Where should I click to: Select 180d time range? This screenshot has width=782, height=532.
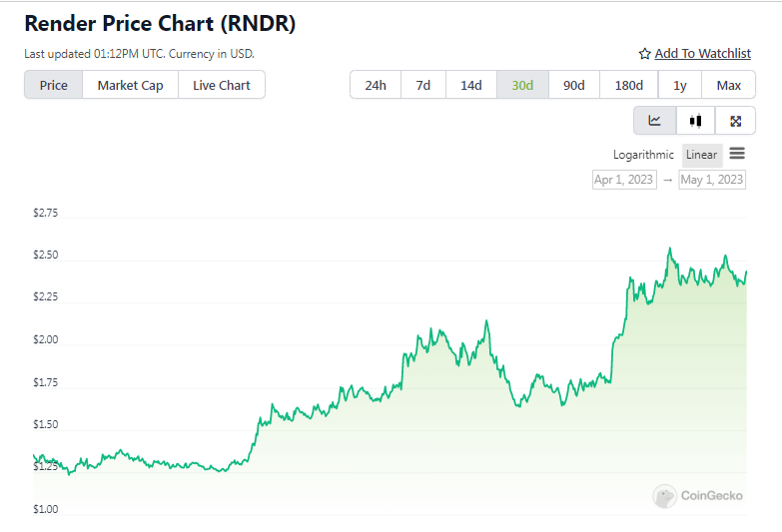pos(629,85)
